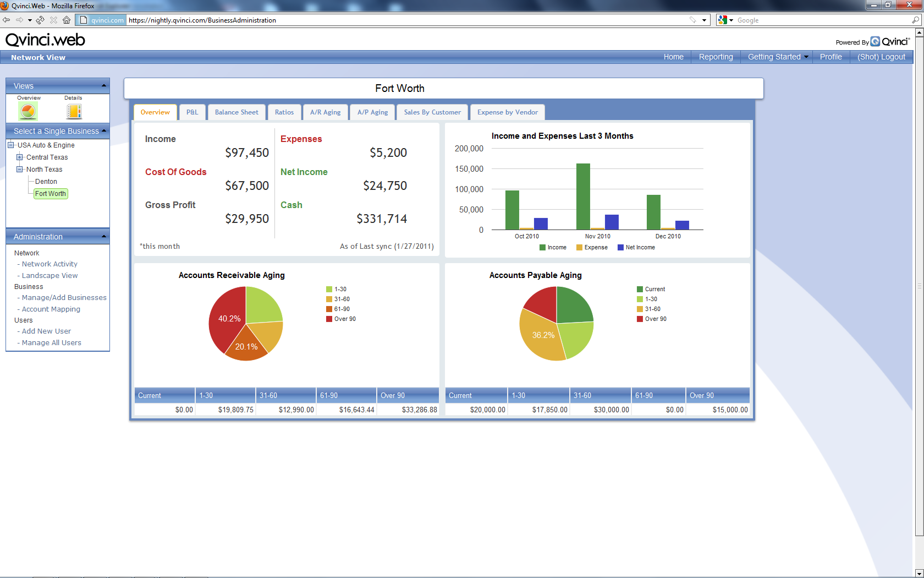Switch to the A/R Aging tab
Screen dimensions: 924x578
point(326,112)
